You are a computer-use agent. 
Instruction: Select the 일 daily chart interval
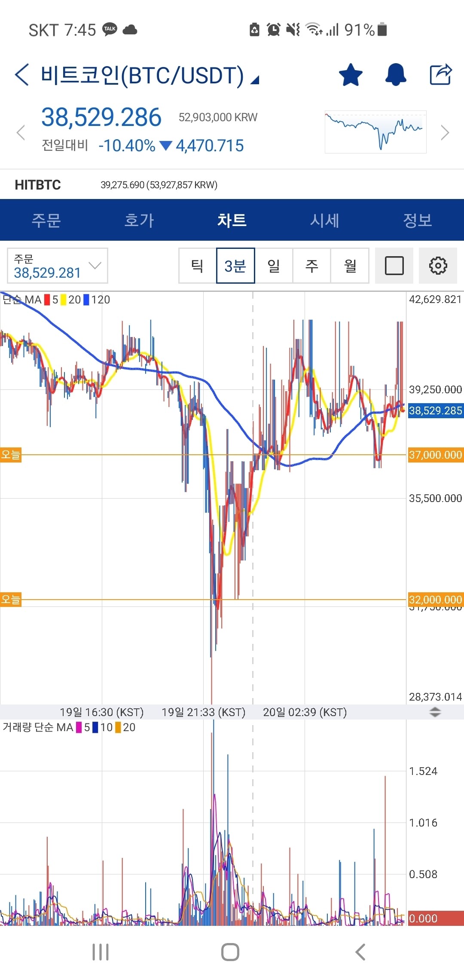point(274,266)
